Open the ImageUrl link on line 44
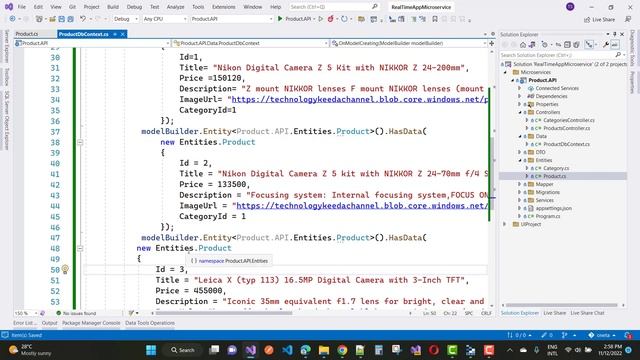This screenshot has width=640, height=360. point(362,205)
